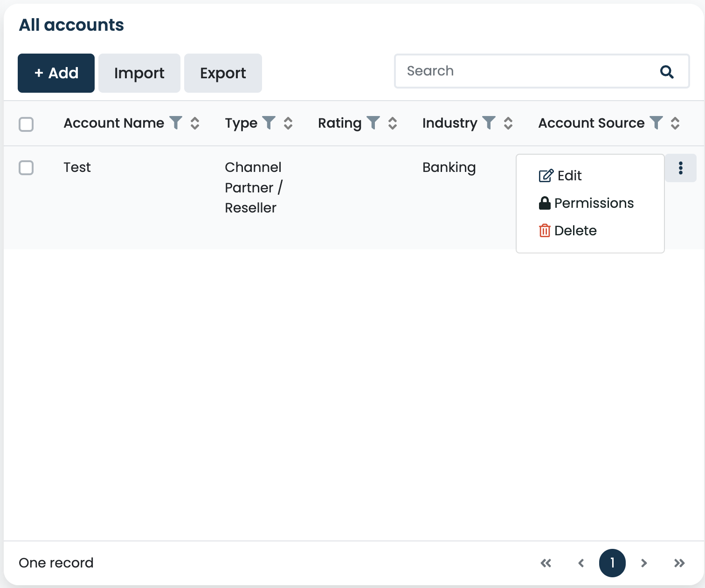Image resolution: width=705 pixels, height=588 pixels.
Task: Sort the Rating column
Action: pos(393,123)
